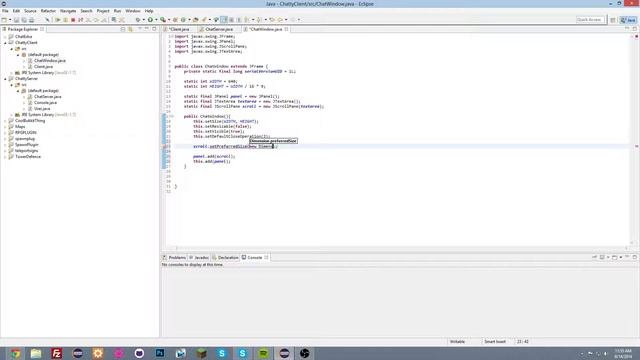The width and height of the screenshot is (640, 360).
Task: Click the New Java Class icon
Action: [183, 20]
